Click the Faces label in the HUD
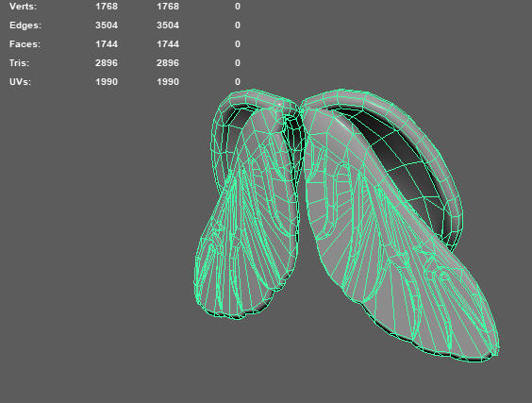Screen dimensions: 532x403 [25, 44]
